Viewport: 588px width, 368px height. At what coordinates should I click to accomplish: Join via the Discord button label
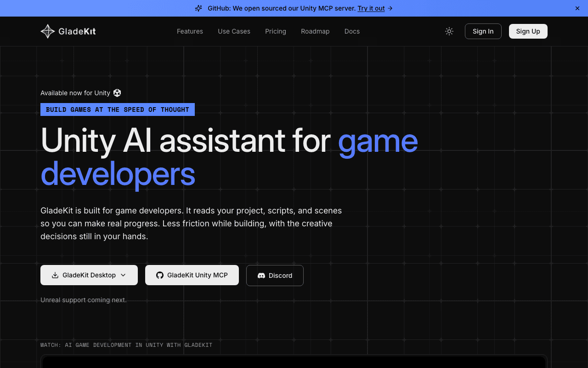[x=281, y=276]
